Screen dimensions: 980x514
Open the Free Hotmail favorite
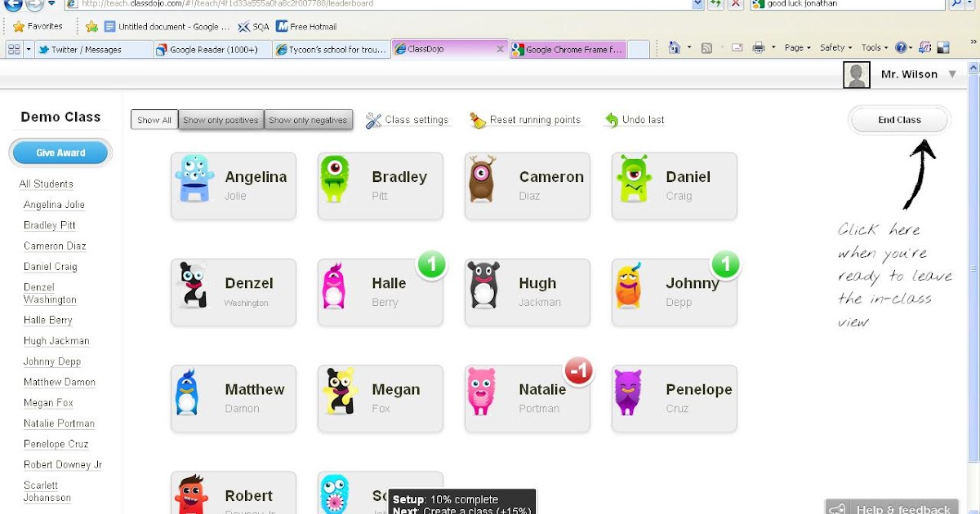306,26
